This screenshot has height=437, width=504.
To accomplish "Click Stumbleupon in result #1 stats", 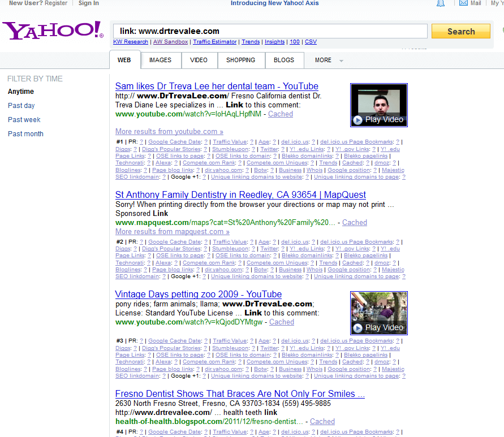I will (x=230, y=149).
